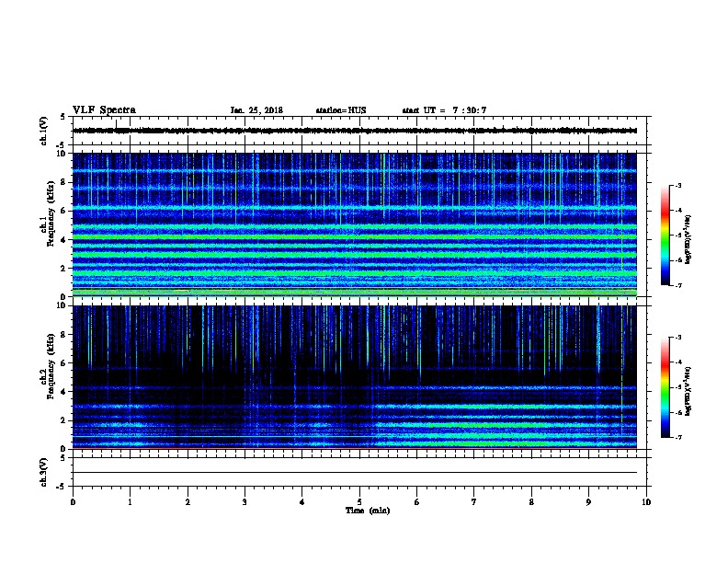This screenshot has height=563, width=728.
Task: Click tick label "3" on the Time axis
Action: tap(245, 502)
